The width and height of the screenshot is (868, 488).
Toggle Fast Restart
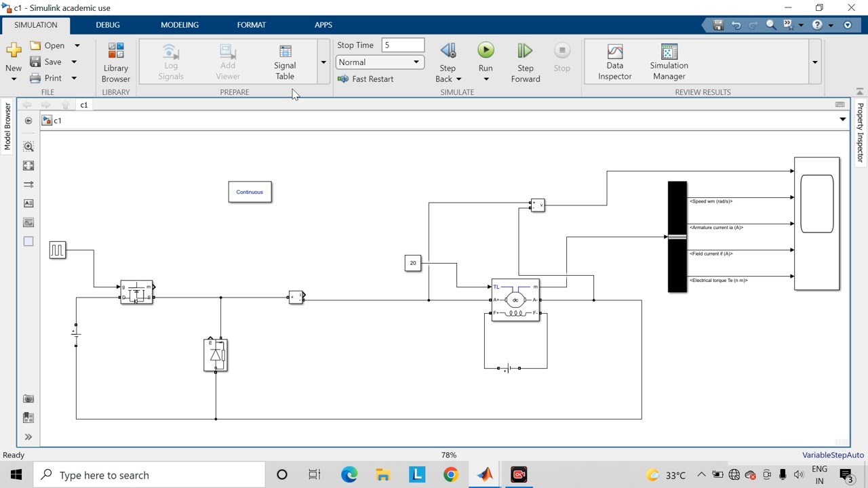pyautogui.click(x=366, y=79)
